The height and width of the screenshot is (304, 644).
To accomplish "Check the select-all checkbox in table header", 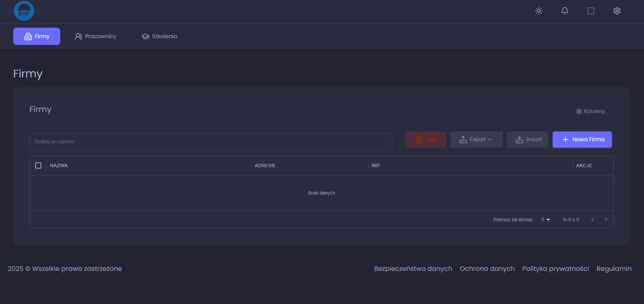I will (38, 166).
